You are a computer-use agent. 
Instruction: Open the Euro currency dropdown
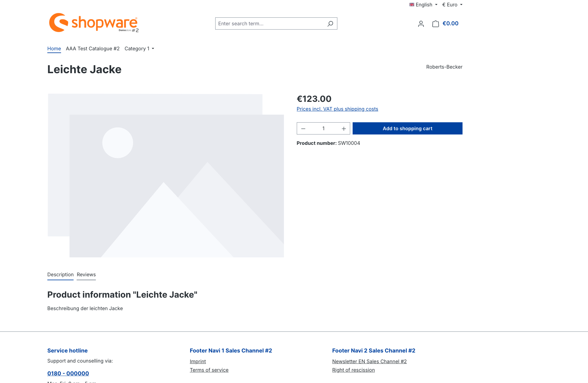(452, 5)
